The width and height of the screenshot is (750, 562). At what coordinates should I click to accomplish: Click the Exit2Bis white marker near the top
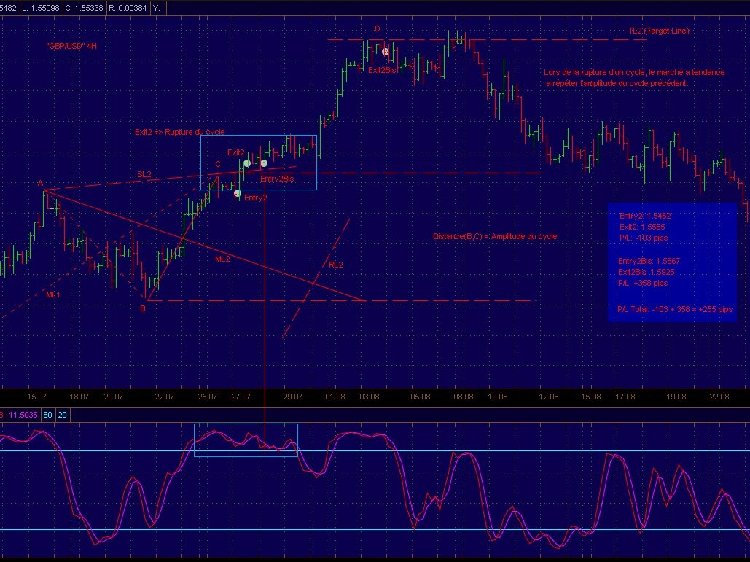[x=386, y=51]
